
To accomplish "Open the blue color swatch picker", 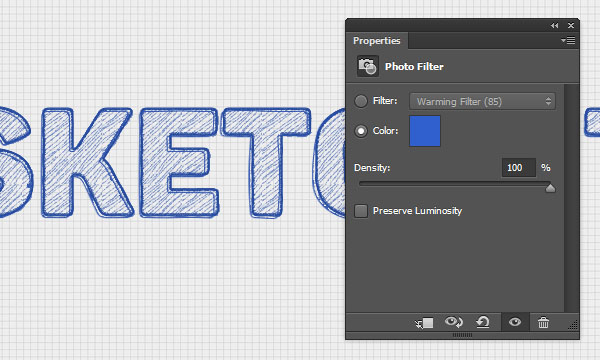I will point(425,131).
